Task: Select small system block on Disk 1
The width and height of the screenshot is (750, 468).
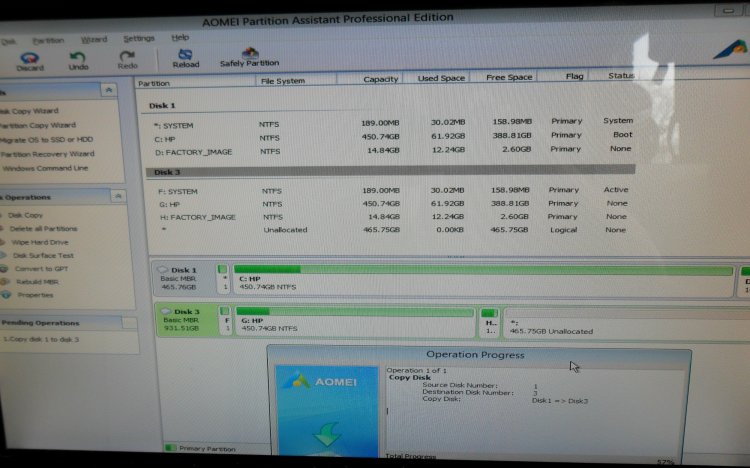Action: click(x=223, y=279)
